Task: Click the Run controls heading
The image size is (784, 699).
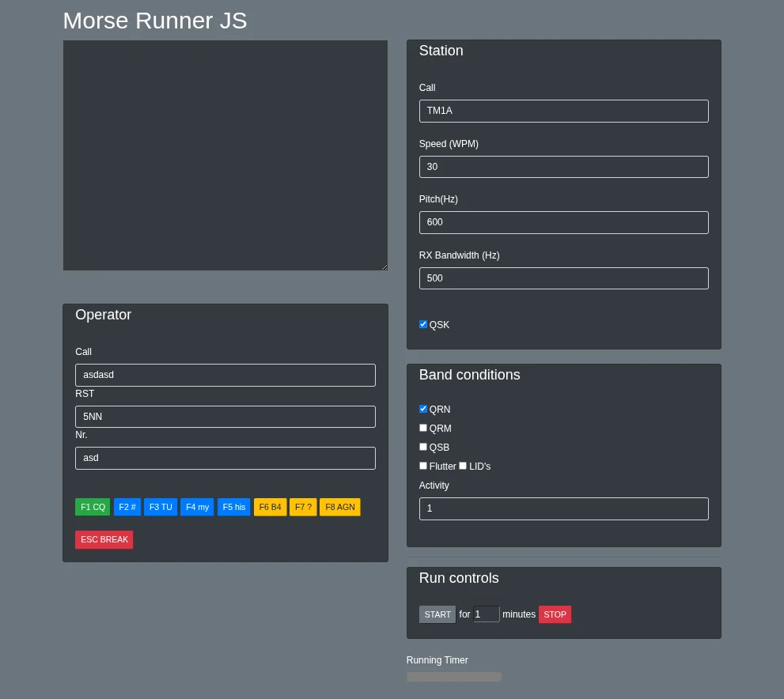Action: [x=459, y=578]
